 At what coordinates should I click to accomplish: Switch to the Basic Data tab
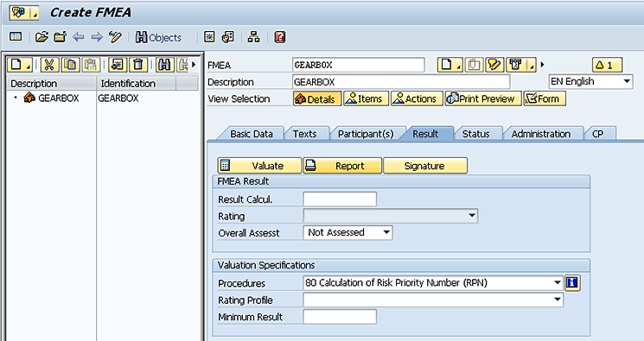point(252,134)
